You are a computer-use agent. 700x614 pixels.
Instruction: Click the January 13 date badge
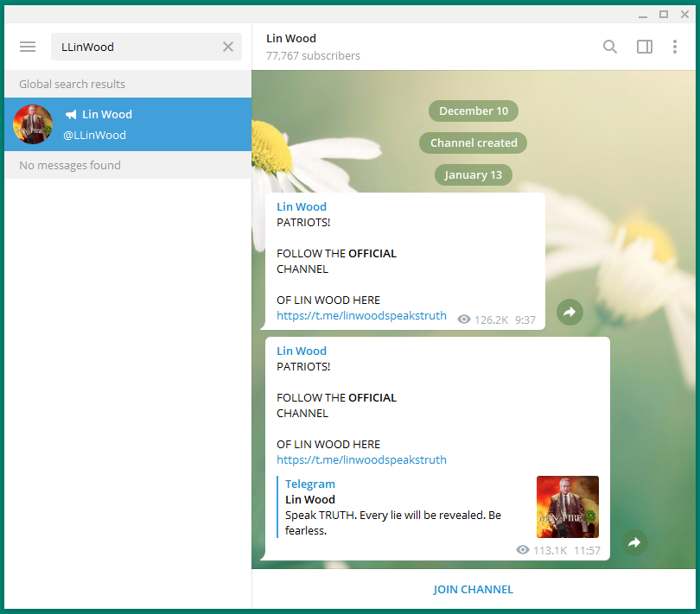473,174
